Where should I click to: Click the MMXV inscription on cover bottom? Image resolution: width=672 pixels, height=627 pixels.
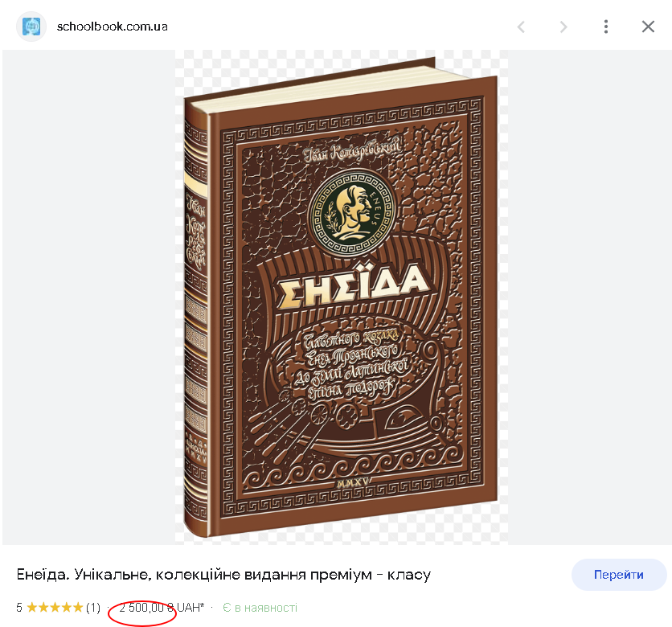[352, 483]
